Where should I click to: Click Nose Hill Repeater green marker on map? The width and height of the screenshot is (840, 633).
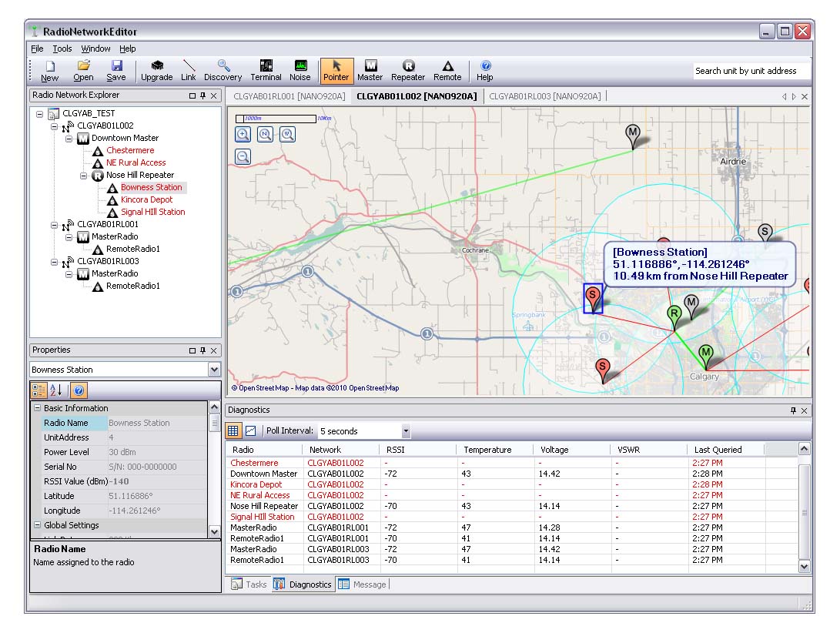pos(674,316)
